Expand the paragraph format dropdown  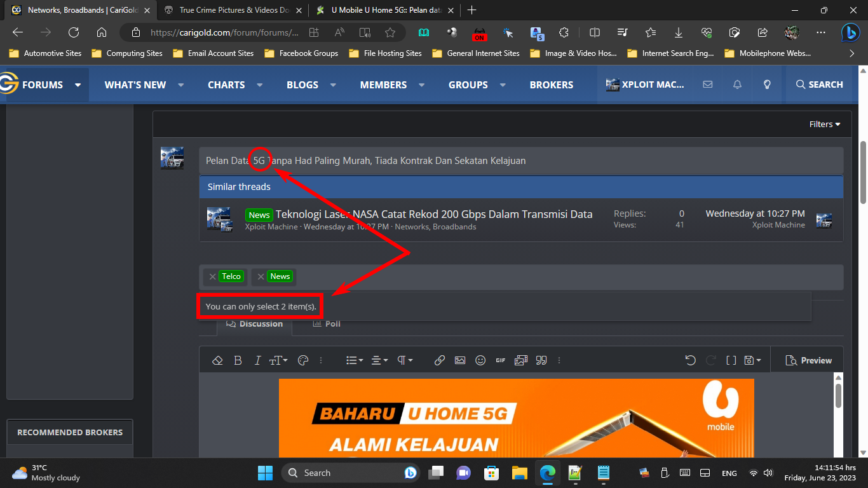pos(405,360)
